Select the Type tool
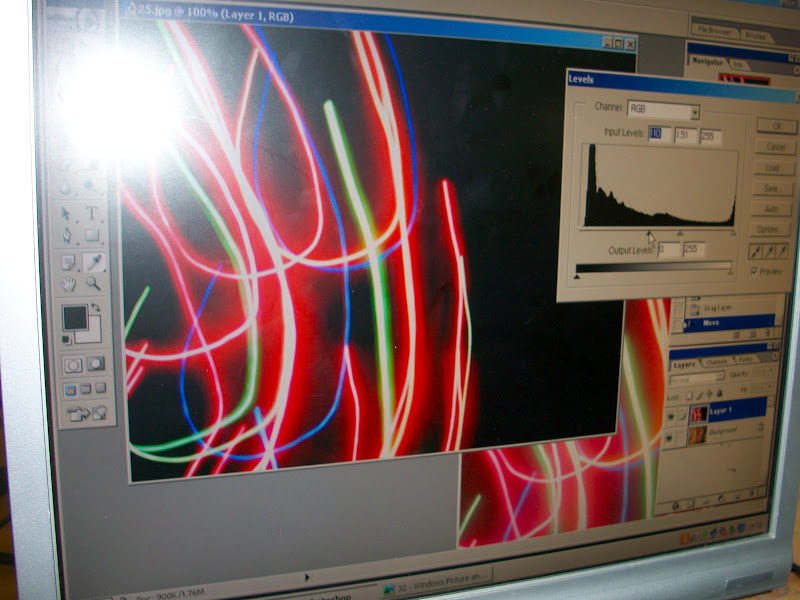This screenshot has width=800, height=600. (92, 213)
